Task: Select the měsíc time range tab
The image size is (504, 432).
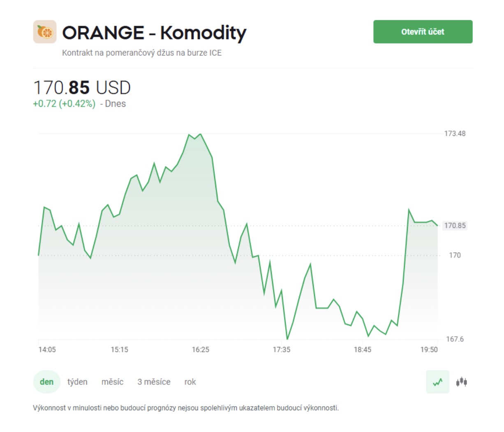Action: pos(112,382)
